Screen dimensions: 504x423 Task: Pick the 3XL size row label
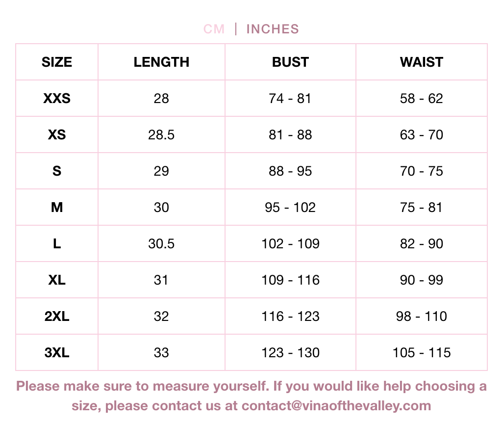point(57,353)
